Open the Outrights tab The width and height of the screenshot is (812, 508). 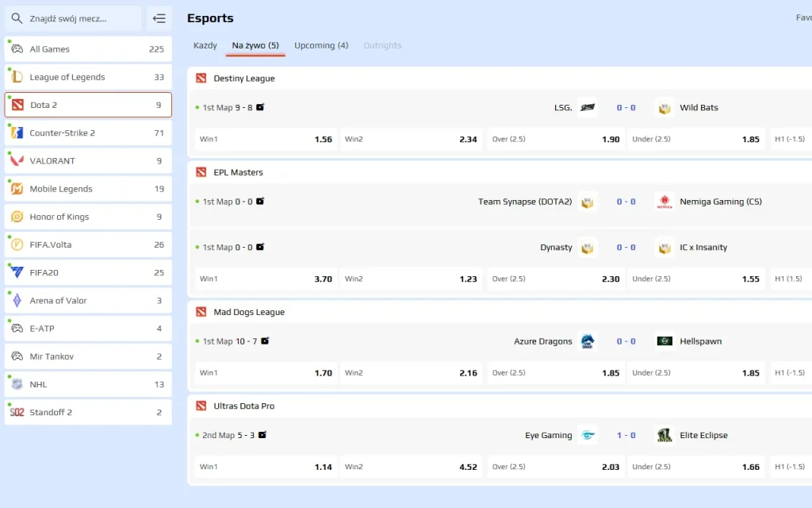pos(382,45)
